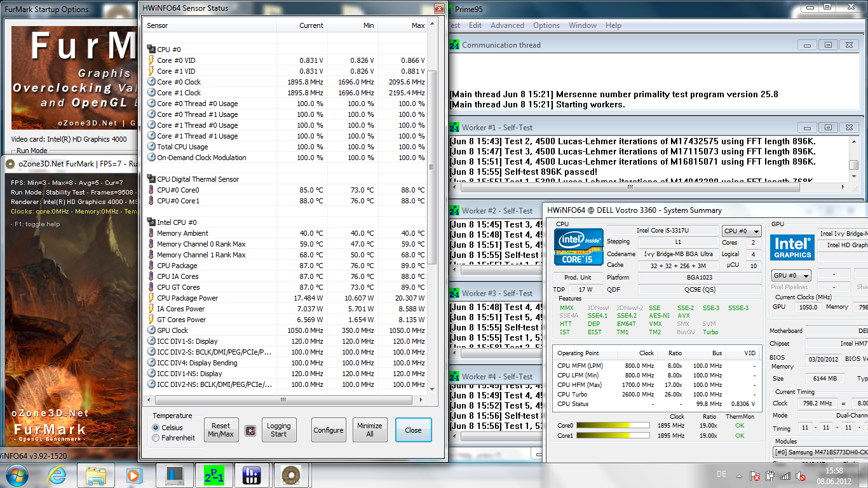Click thermometer icon of CPU Package row

click(151, 266)
